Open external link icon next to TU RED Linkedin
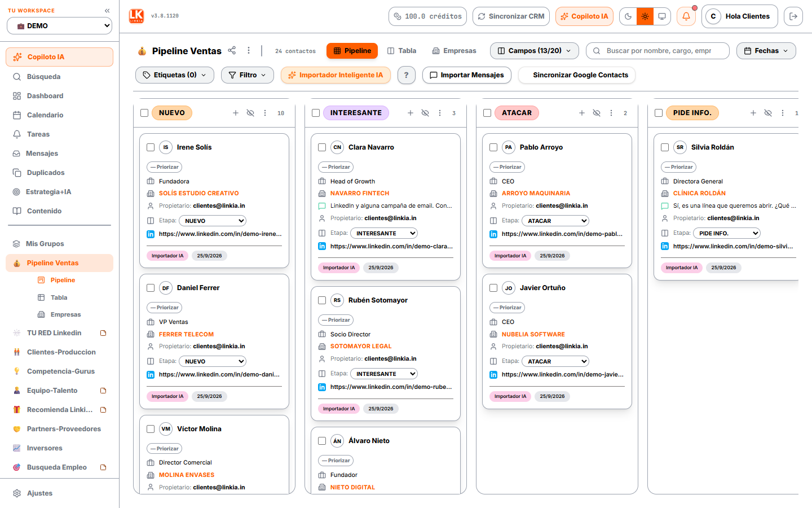This screenshot has width=812, height=508. coord(103,333)
